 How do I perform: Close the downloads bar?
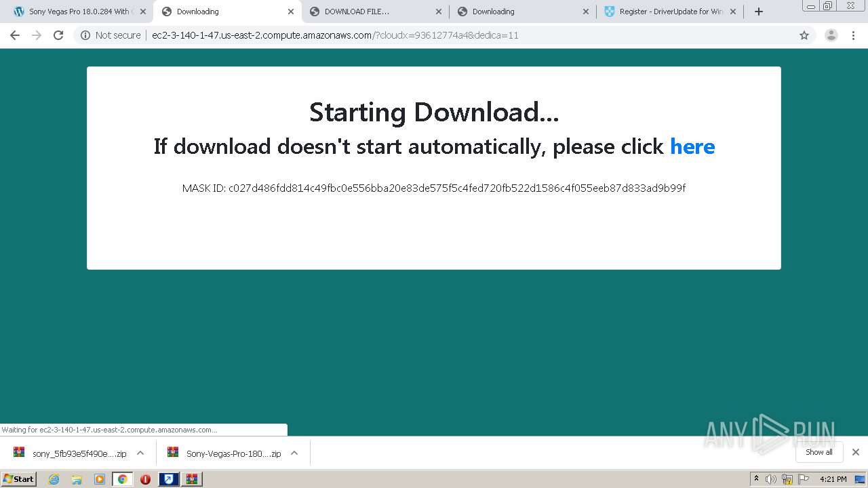coord(856,452)
